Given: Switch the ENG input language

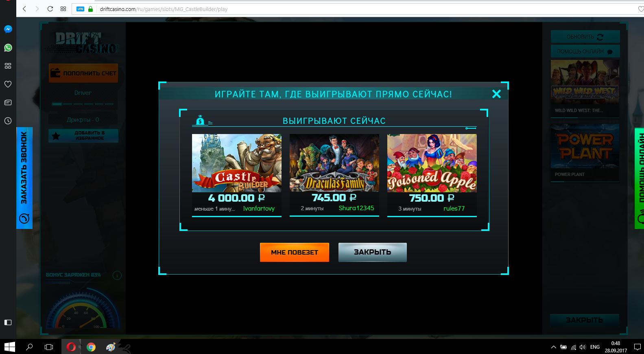Looking at the screenshot, I should [x=595, y=347].
